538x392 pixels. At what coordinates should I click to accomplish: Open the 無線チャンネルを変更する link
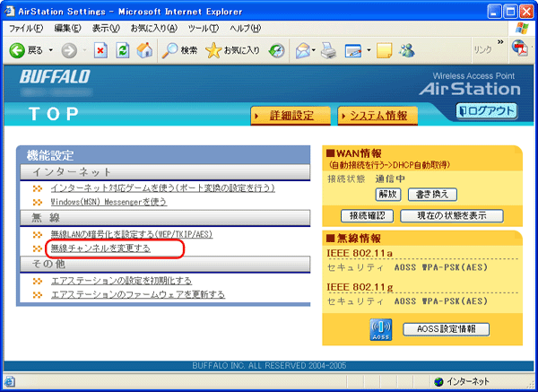click(100, 248)
